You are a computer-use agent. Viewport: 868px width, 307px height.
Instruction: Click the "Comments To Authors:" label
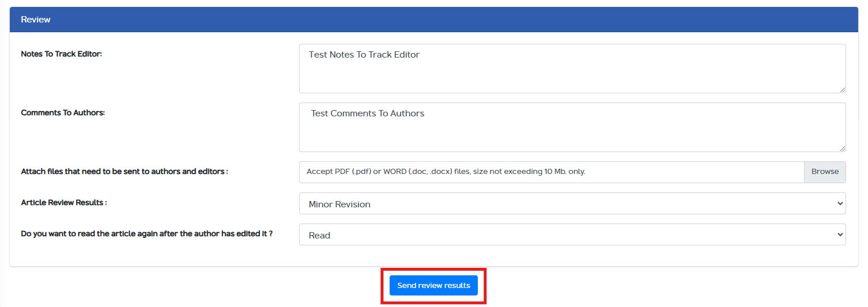click(x=63, y=113)
